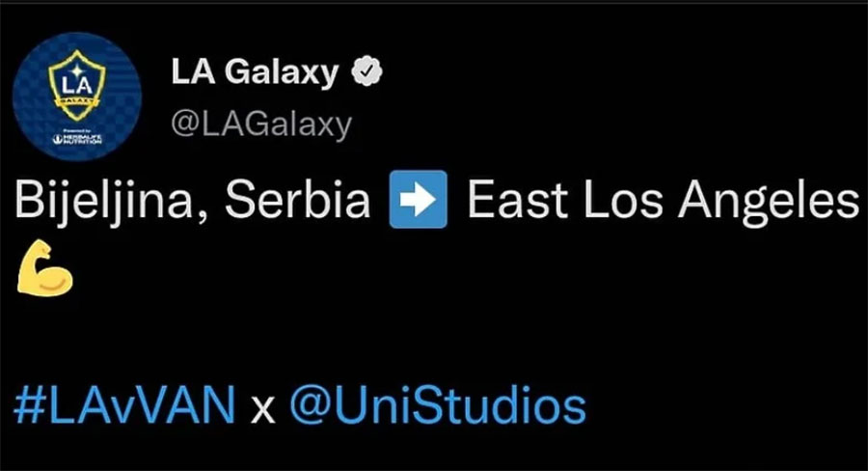
Task: Click the verified checkmark badge
Action: (367, 71)
